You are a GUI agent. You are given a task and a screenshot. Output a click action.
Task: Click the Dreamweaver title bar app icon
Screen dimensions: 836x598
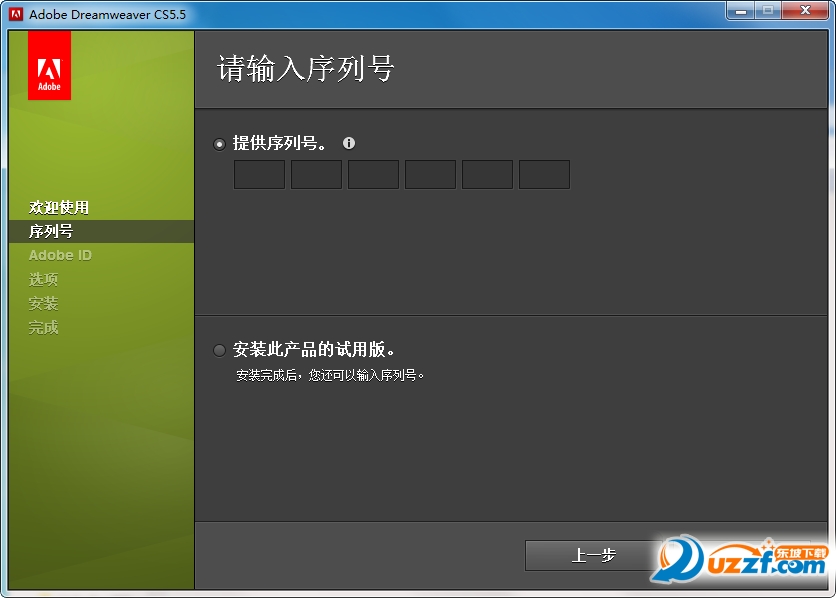click(x=16, y=14)
